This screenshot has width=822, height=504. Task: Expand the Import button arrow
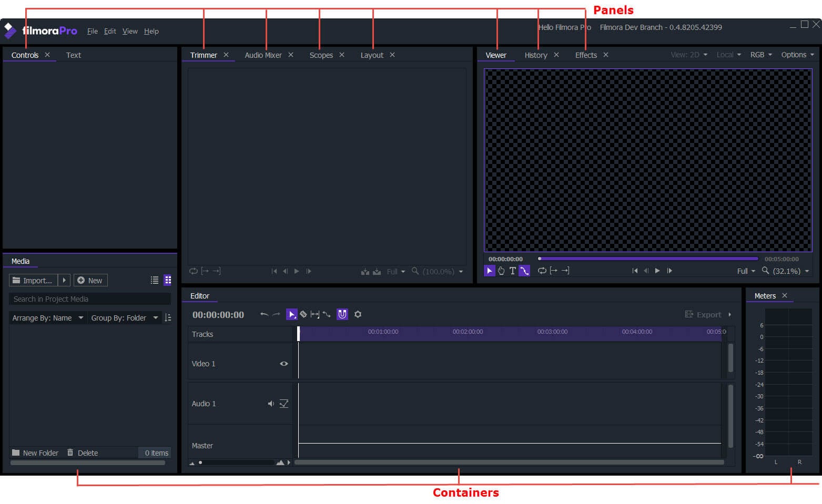click(64, 280)
